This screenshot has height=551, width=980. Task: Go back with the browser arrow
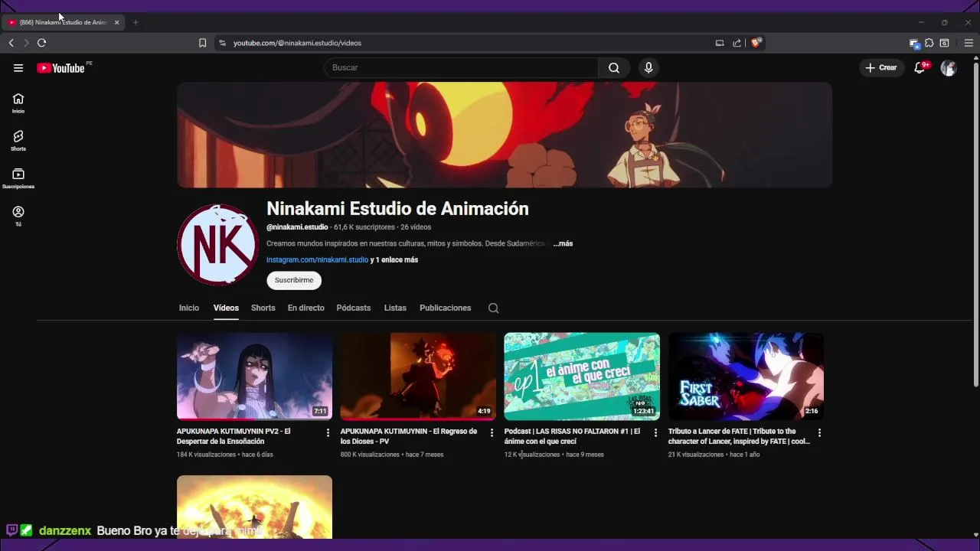[x=11, y=43]
